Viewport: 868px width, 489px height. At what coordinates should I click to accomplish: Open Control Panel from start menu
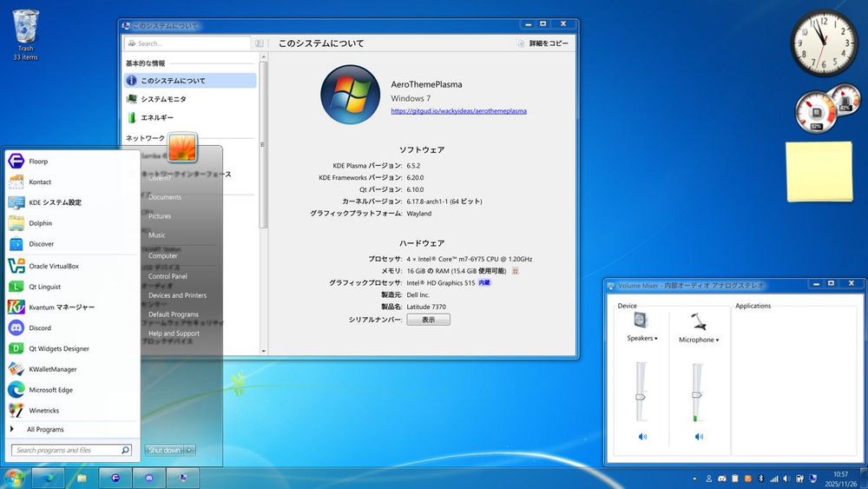coord(168,276)
